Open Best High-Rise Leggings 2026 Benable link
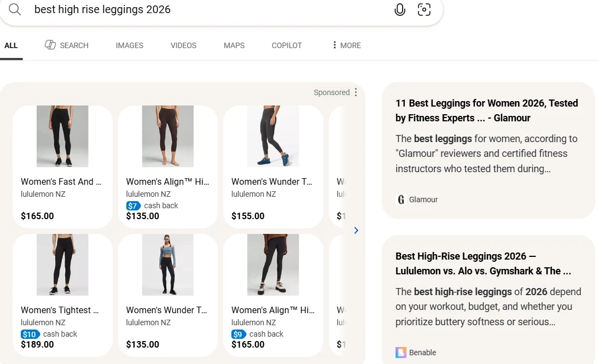Viewport: 599px width, 364px height. (x=483, y=263)
